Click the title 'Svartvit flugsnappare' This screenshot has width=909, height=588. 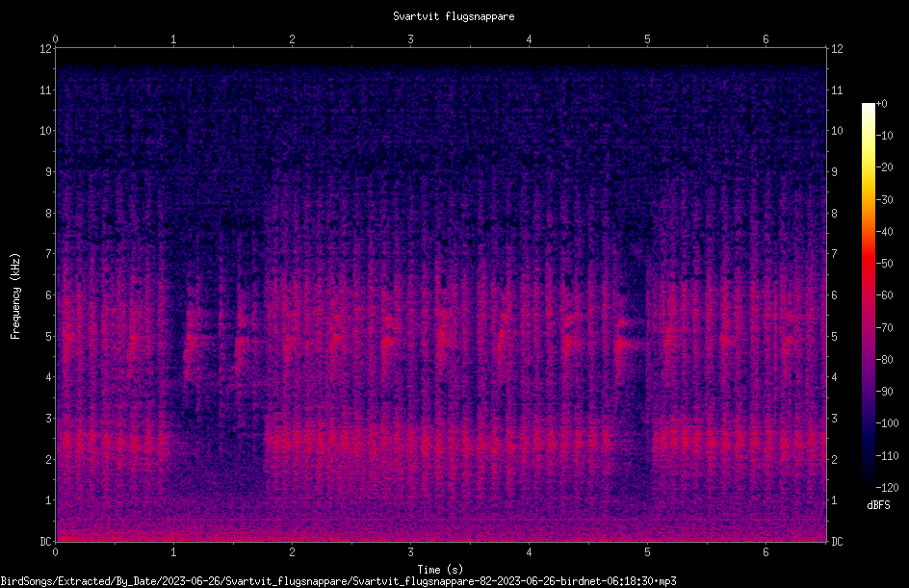click(454, 16)
